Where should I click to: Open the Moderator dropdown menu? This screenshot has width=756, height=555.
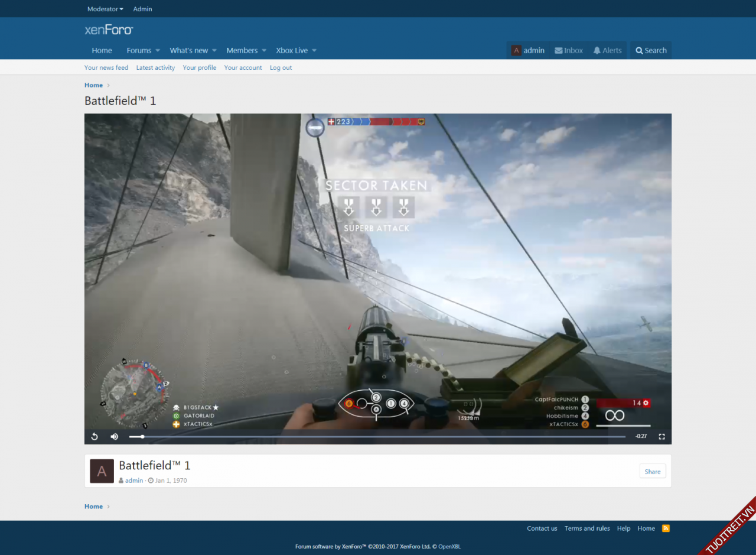pos(105,9)
